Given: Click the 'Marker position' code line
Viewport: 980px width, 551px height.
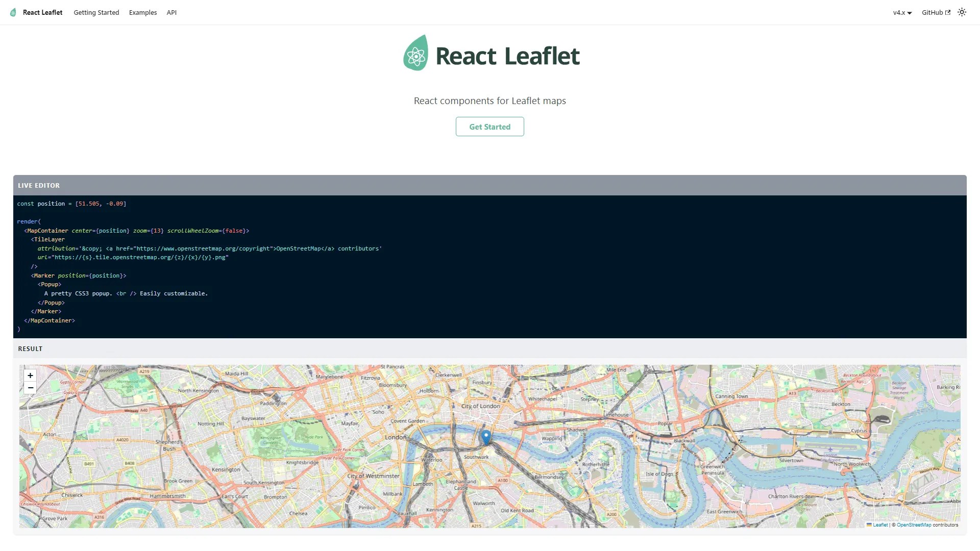Looking at the screenshot, I should coord(79,275).
